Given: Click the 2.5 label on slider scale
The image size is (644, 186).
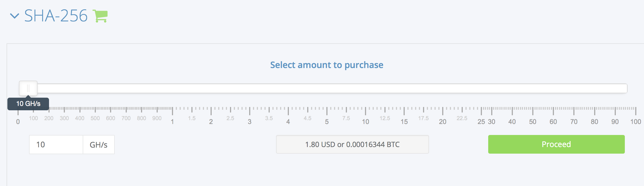Looking at the screenshot, I should coord(230,118).
